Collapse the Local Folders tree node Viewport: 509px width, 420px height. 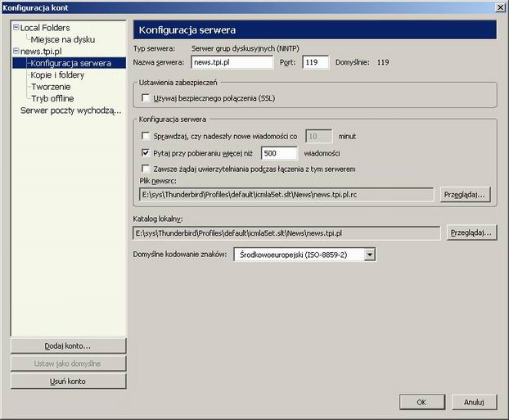pos(16,28)
